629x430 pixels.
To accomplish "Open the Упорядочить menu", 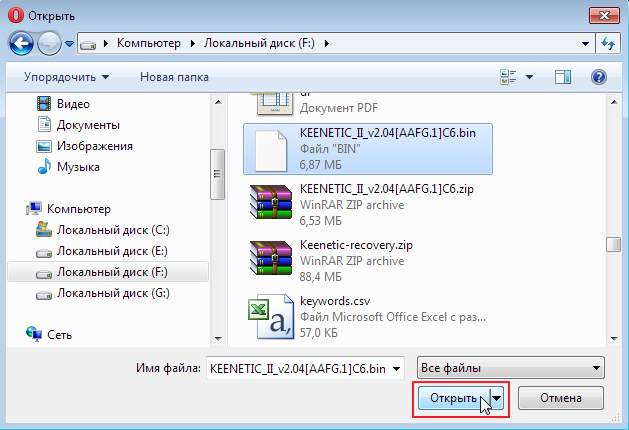I will click(66, 77).
